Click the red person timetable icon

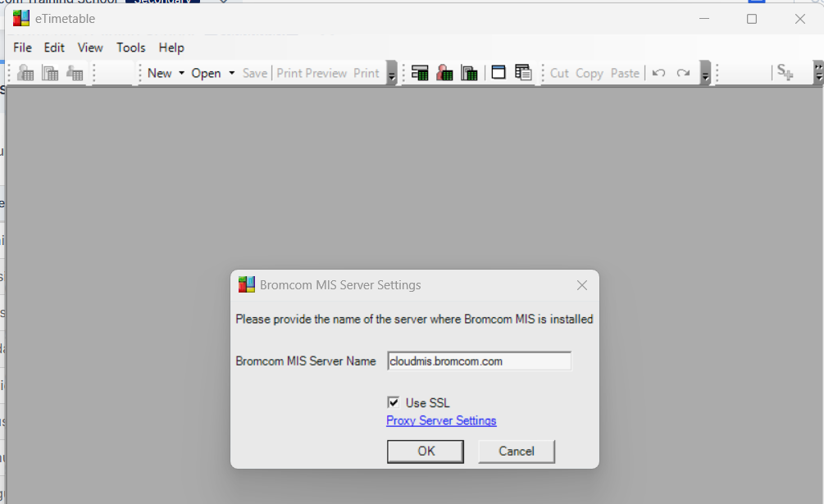(x=444, y=73)
